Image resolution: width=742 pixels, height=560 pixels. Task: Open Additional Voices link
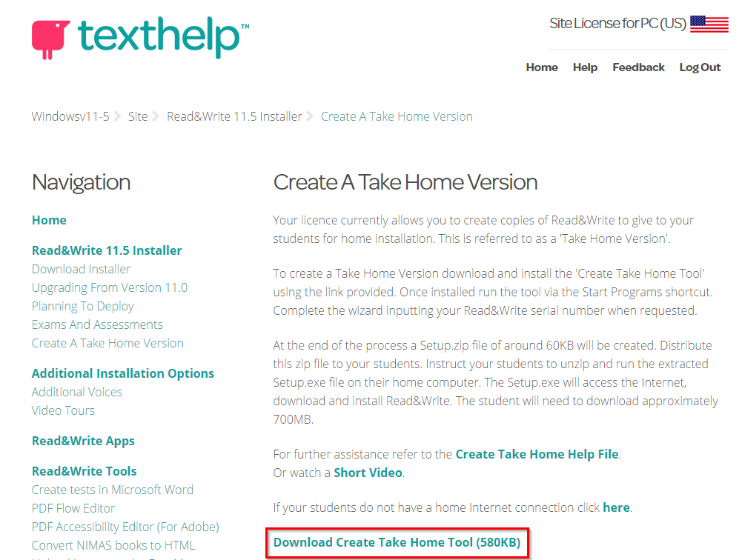coord(76,392)
